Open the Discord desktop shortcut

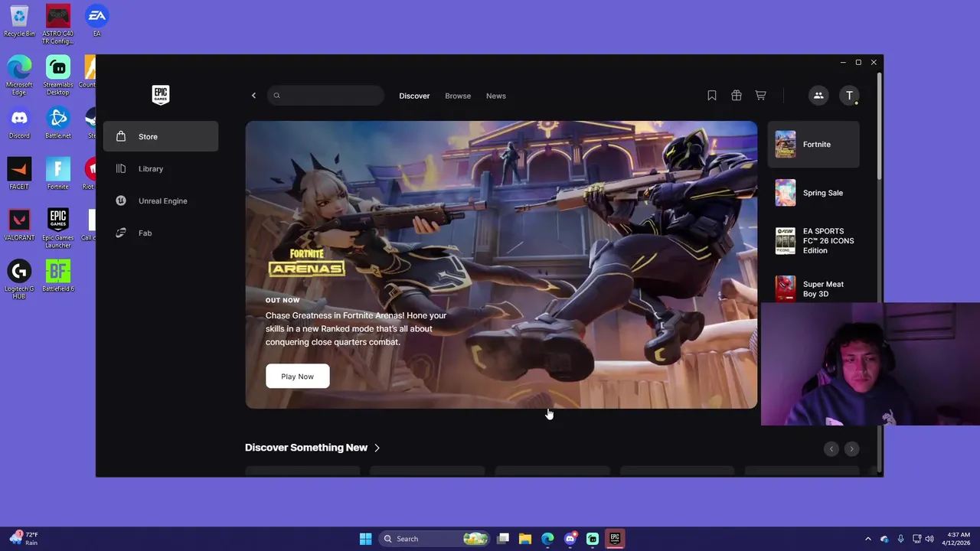[x=19, y=124]
